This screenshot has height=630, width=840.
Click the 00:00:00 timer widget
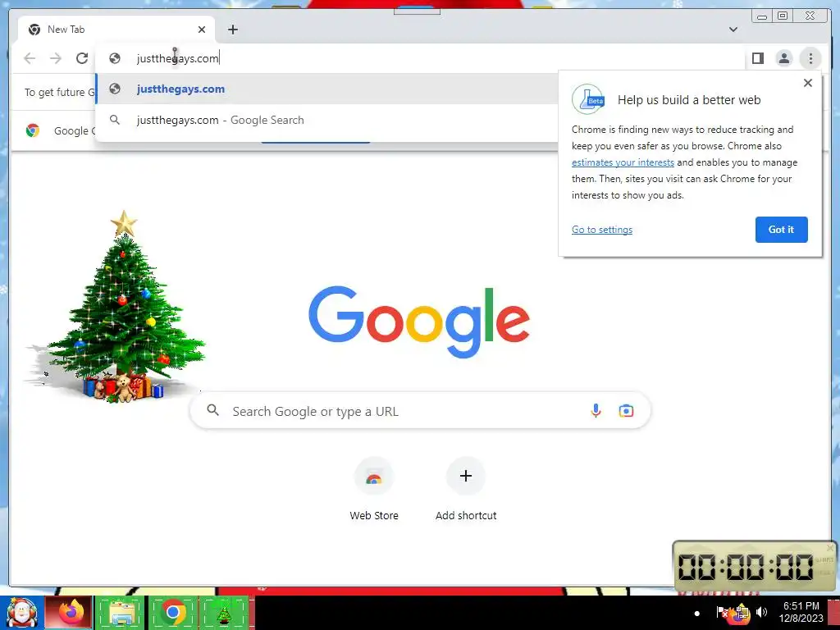click(x=755, y=566)
